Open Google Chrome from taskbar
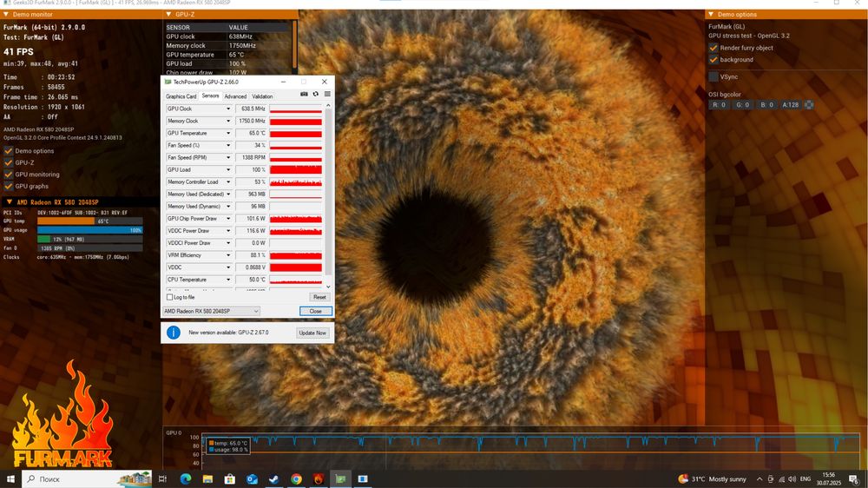The width and height of the screenshot is (868, 488). [x=296, y=479]
